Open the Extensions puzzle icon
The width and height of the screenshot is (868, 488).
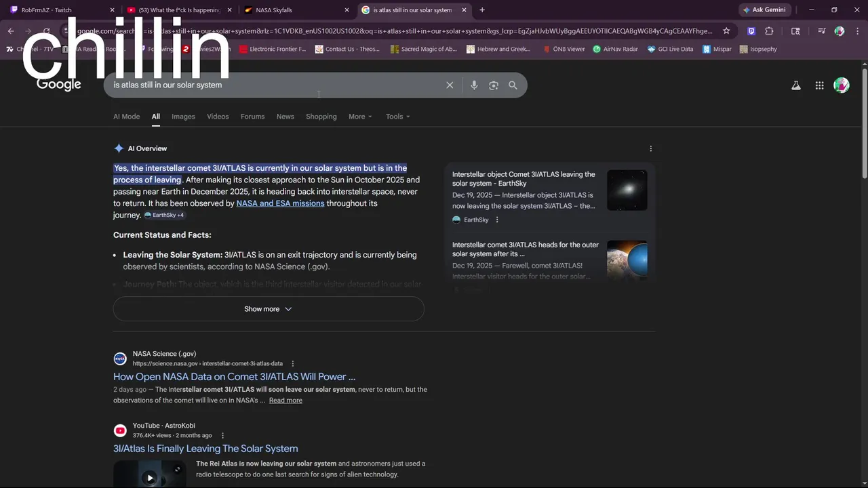click(769, 31)
